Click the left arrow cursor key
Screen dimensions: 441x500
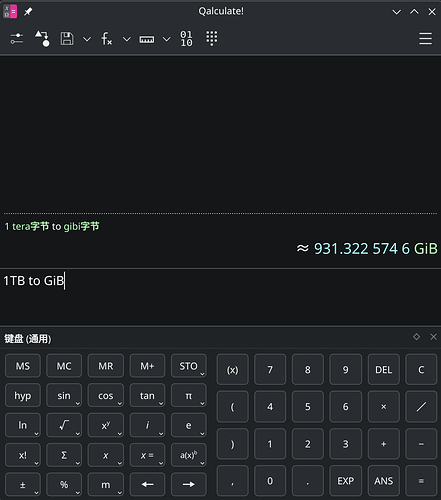(147, 484)
